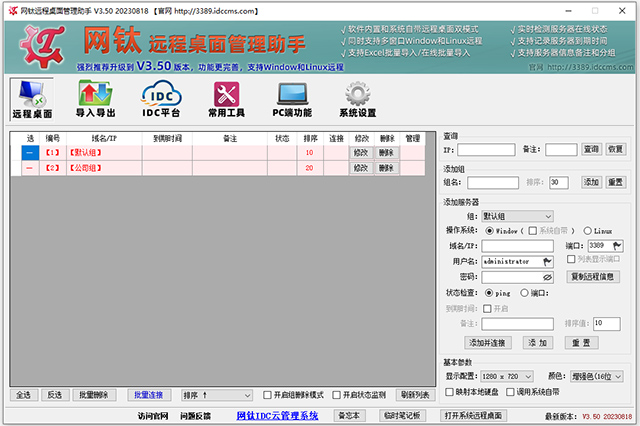The image size is (640, 426).
Task: Click the 域名/IP column header
Action: click(104, 139)
